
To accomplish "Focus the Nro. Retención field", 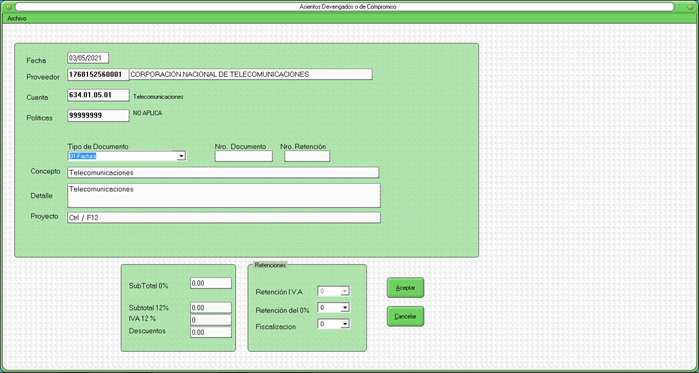I will [x=307, y=156].
